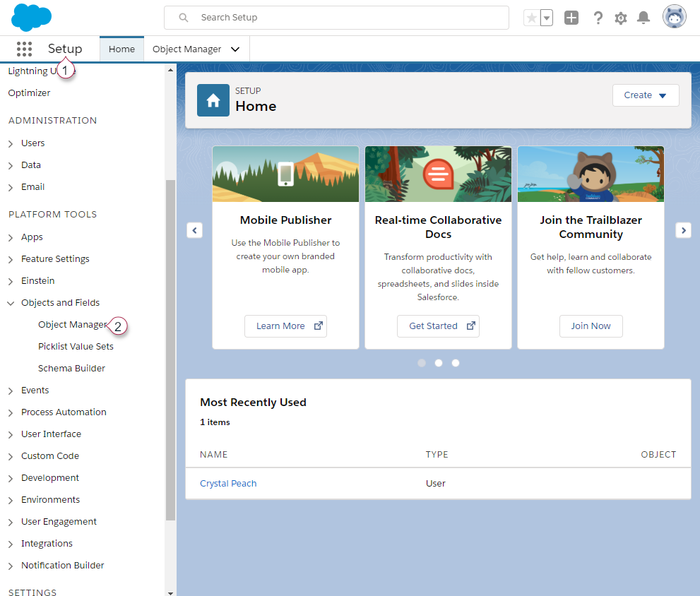The height and width of the screenshot is (596, 700).
Task: Click the OBJECT column header
Action: 658,455
